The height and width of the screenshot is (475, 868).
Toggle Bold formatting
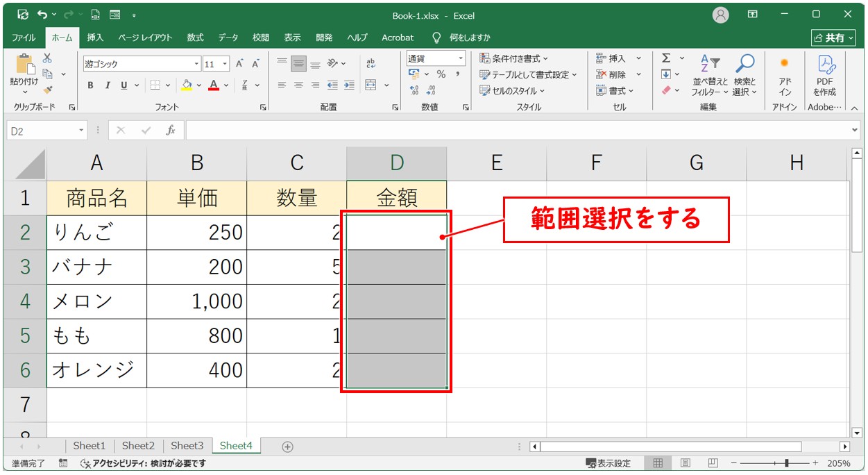click(x=90, y=85)
